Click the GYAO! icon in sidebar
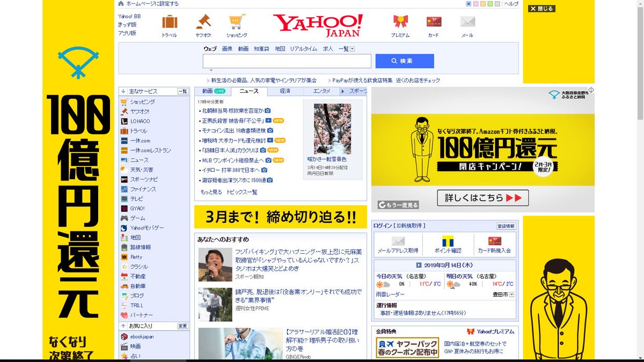This screenshot has height=362, width=644. point(124,209)
